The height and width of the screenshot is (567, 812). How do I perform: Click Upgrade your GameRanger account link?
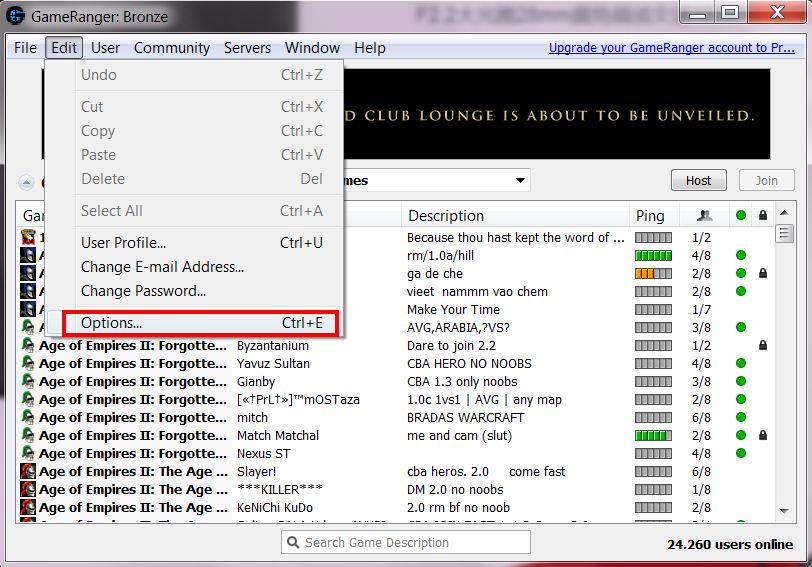(671, 48)
